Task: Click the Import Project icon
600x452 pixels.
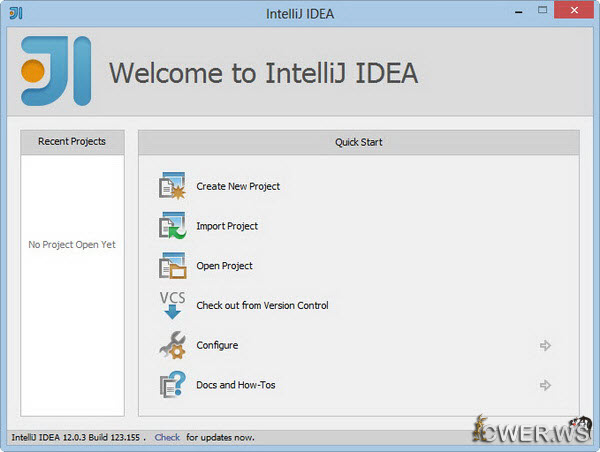Action: coord(173,226)
